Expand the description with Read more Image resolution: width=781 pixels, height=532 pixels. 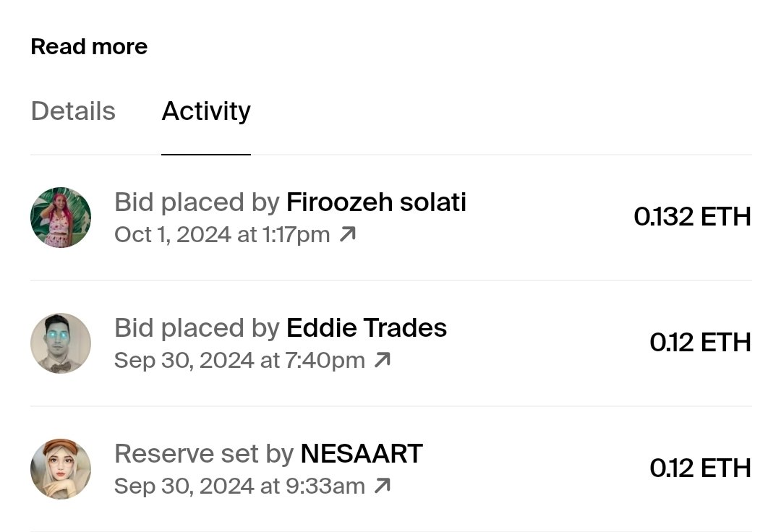(x=89, y=47)
